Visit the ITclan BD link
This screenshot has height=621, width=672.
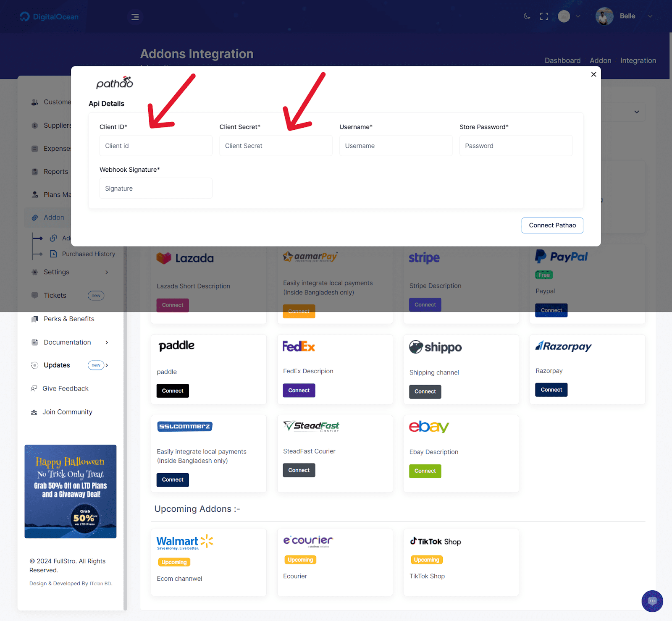tap(101, 584)
